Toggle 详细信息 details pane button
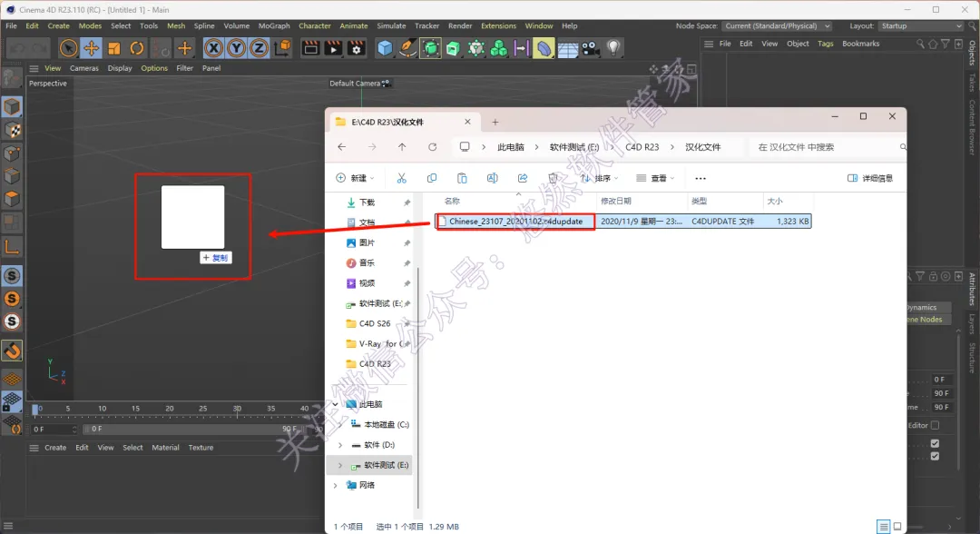Image resolution: width=980 pixels, height=534 pixels. (x=870, y=178)
